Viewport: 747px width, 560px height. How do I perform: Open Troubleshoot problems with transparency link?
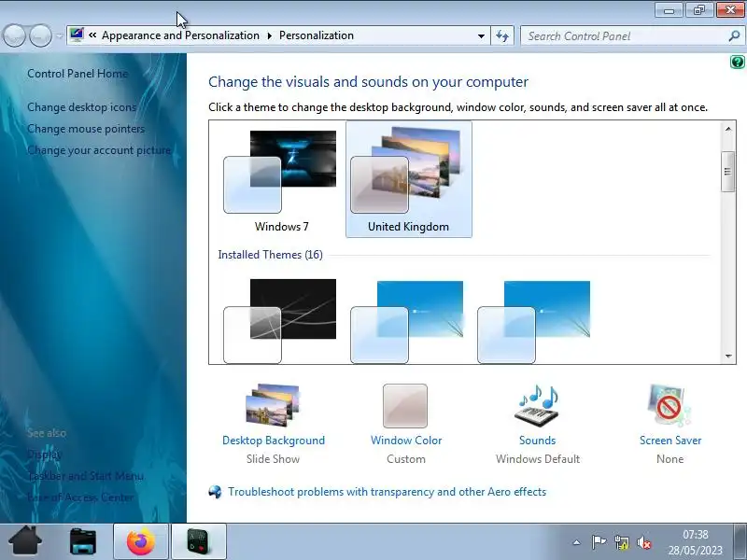point(387,492)
